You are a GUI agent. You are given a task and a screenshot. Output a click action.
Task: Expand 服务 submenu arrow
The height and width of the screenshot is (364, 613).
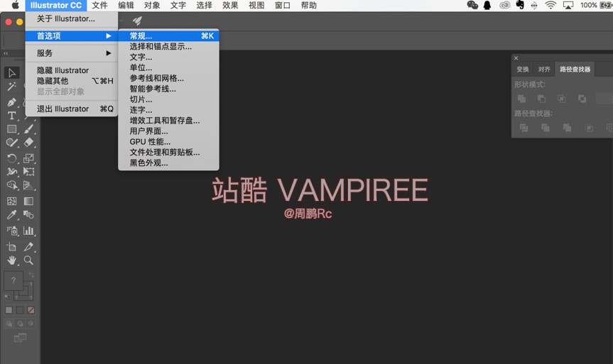tap(109, 53)
